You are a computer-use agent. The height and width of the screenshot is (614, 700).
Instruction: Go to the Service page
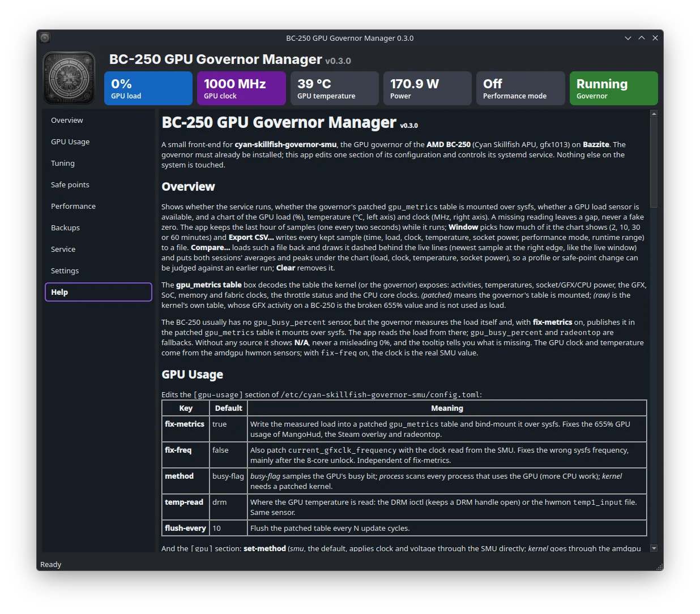99,249
